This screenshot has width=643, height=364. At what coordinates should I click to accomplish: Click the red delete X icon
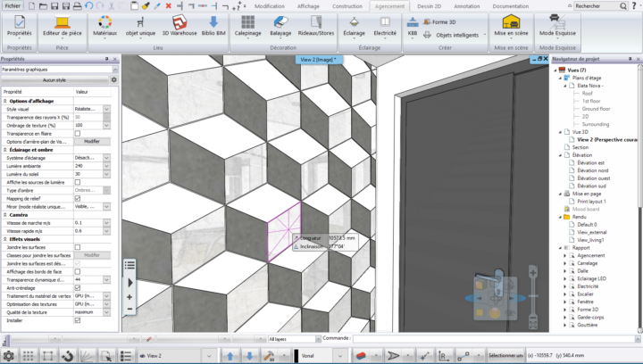[x=168, y=6]
